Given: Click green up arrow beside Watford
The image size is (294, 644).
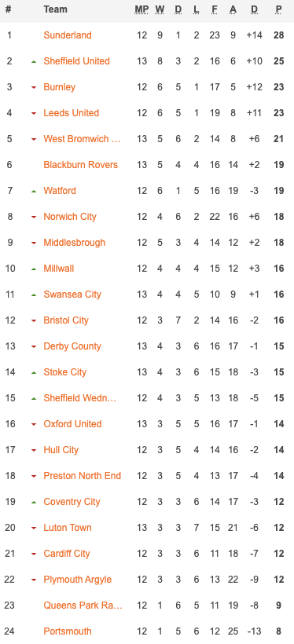Looking at the screenshot, I should pos(34,191).
